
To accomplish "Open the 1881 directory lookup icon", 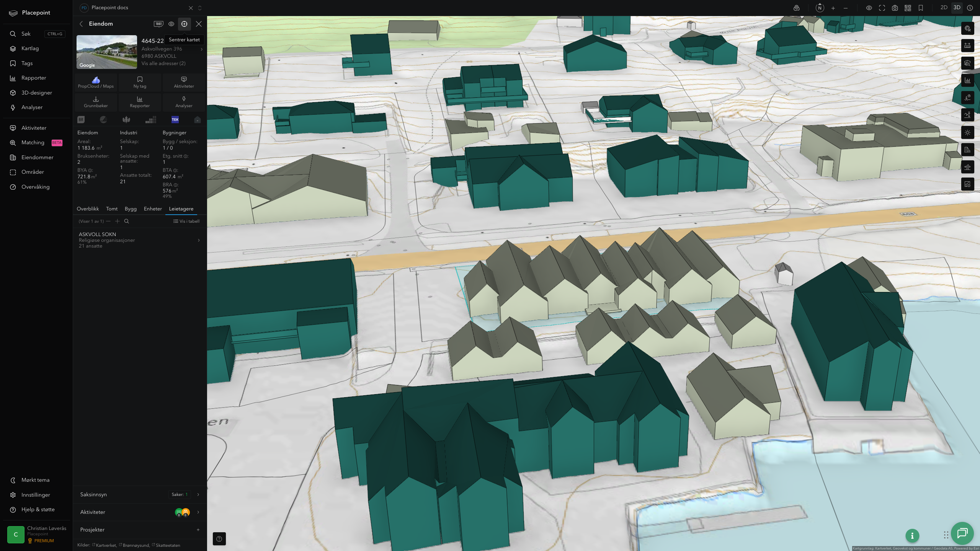I will click(158, 24).
